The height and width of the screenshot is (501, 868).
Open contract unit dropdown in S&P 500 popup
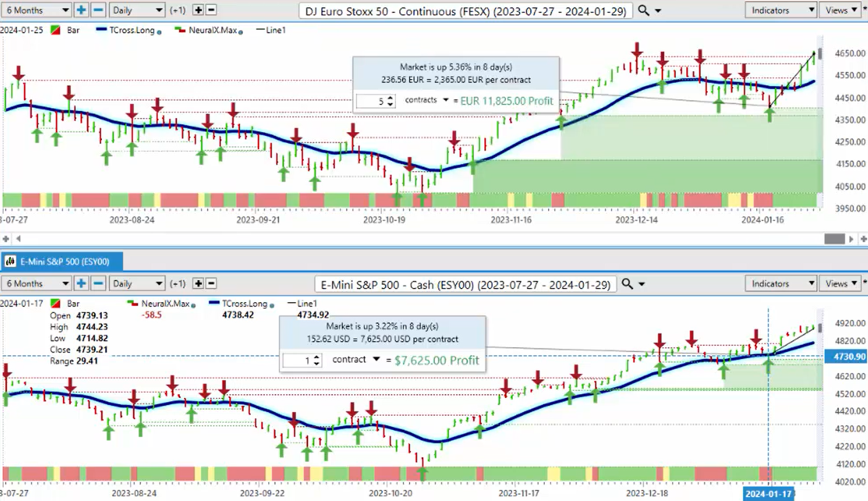[x=376, y=360]
